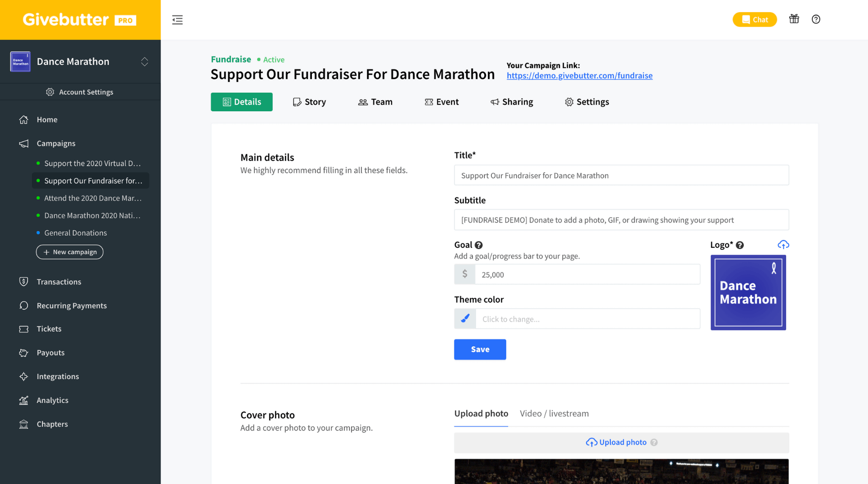This screenshot has width=868, height=484.
Task: Click the Theme color brush swatch
Action: 465,319
